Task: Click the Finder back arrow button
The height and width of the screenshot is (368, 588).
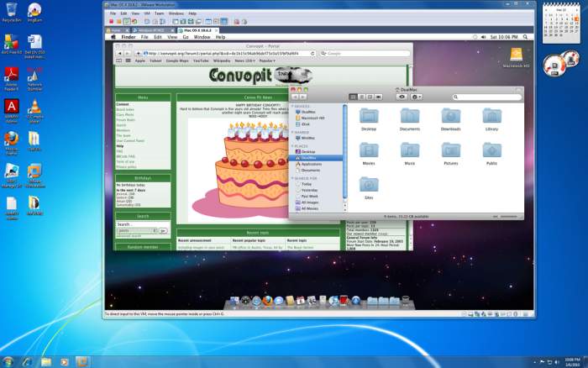Action: tap(295, 97)
